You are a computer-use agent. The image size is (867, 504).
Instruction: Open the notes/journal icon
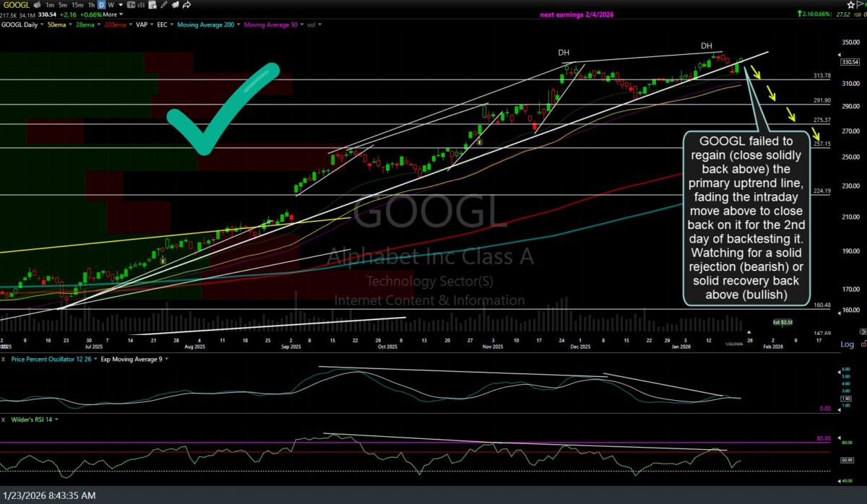(175, 5)
